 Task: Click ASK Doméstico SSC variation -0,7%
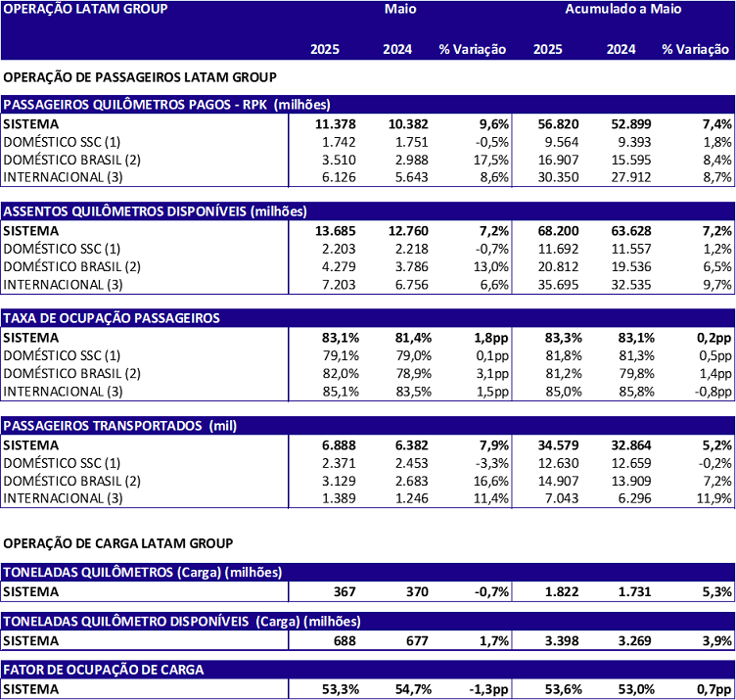click(x=492, y=249)
